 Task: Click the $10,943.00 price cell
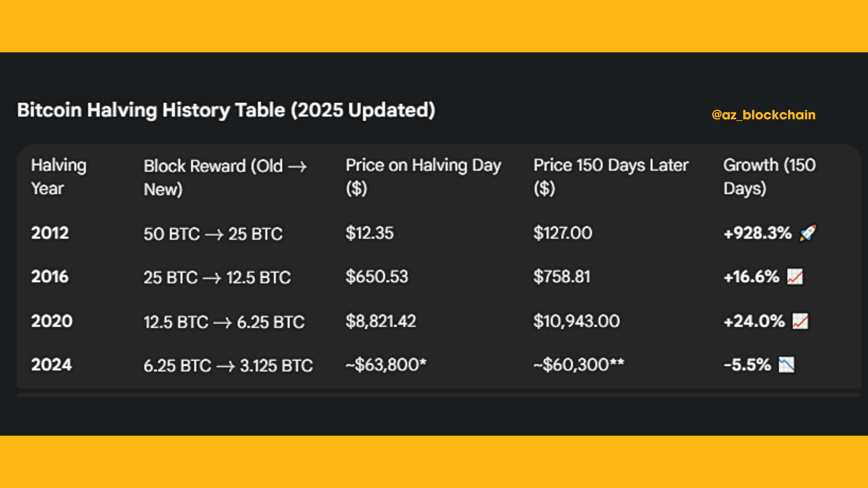click(x=576, y=321)
